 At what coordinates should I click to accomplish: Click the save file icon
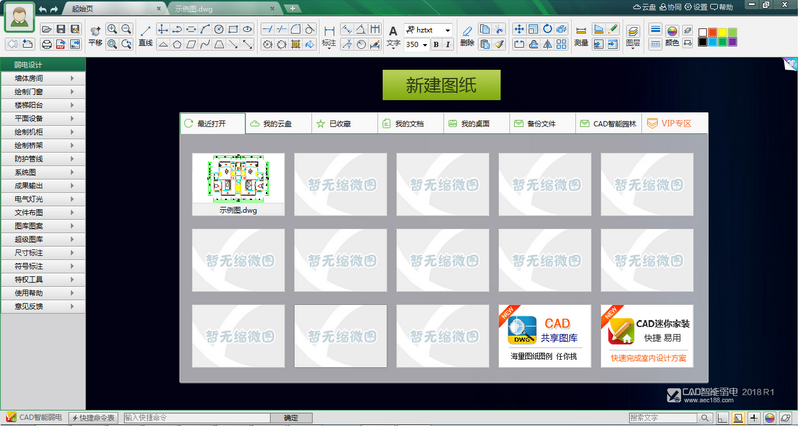pos(61,29)
